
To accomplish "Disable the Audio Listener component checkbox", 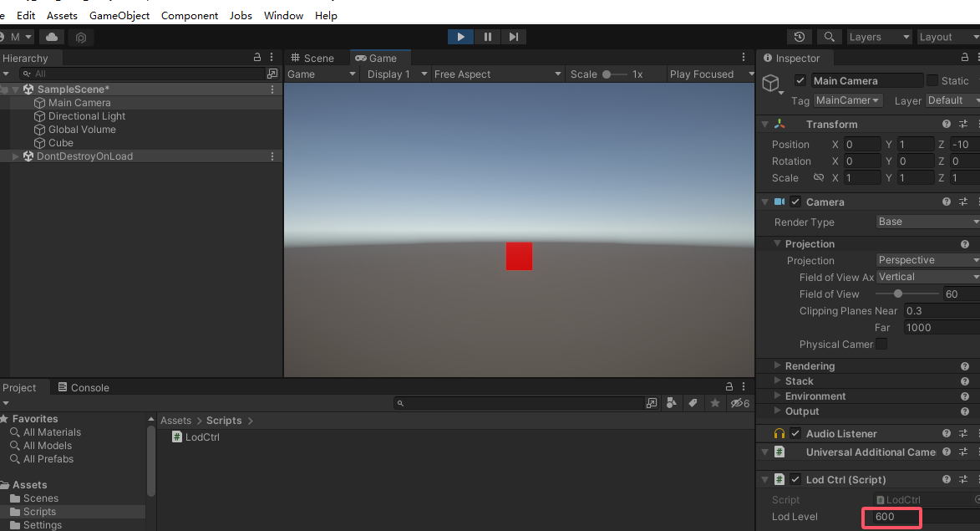I will tap(795, 434).
